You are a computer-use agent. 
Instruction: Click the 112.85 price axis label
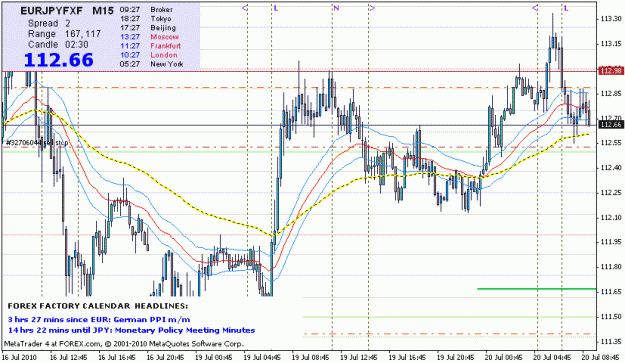(611, 94)
